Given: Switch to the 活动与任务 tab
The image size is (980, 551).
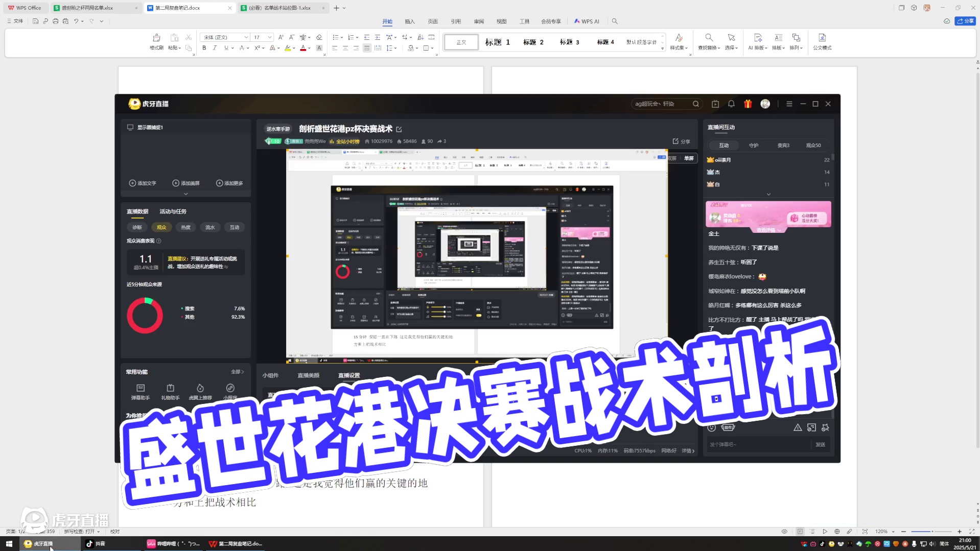Looking at the screenshot, I should pyautogui.click(x=173, y=211).
